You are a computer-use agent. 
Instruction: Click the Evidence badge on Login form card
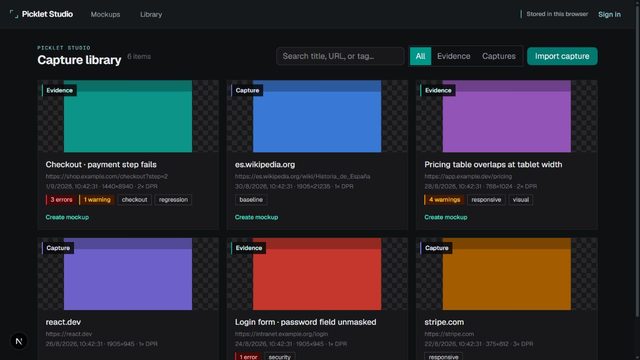click(249, 248)
